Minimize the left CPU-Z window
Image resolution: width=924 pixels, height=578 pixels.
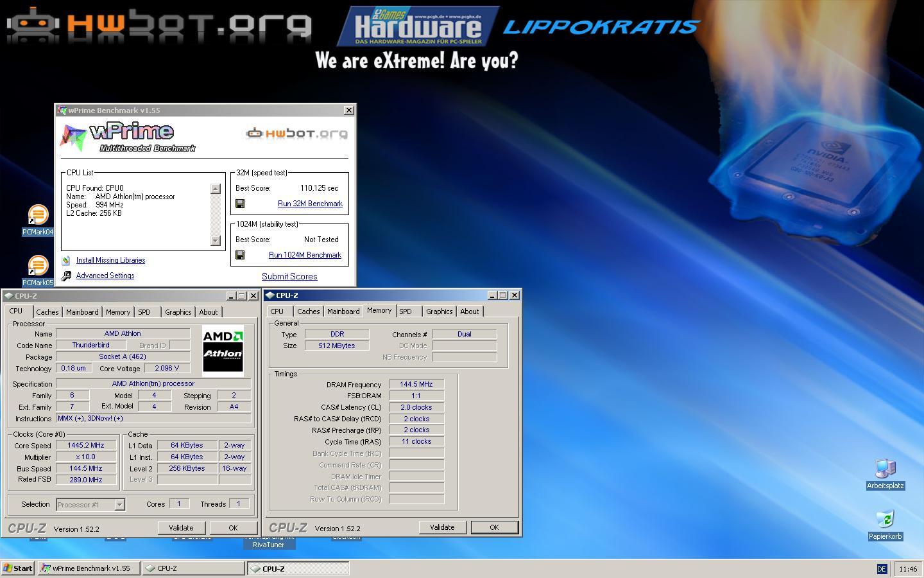click(x=231, y=296)
